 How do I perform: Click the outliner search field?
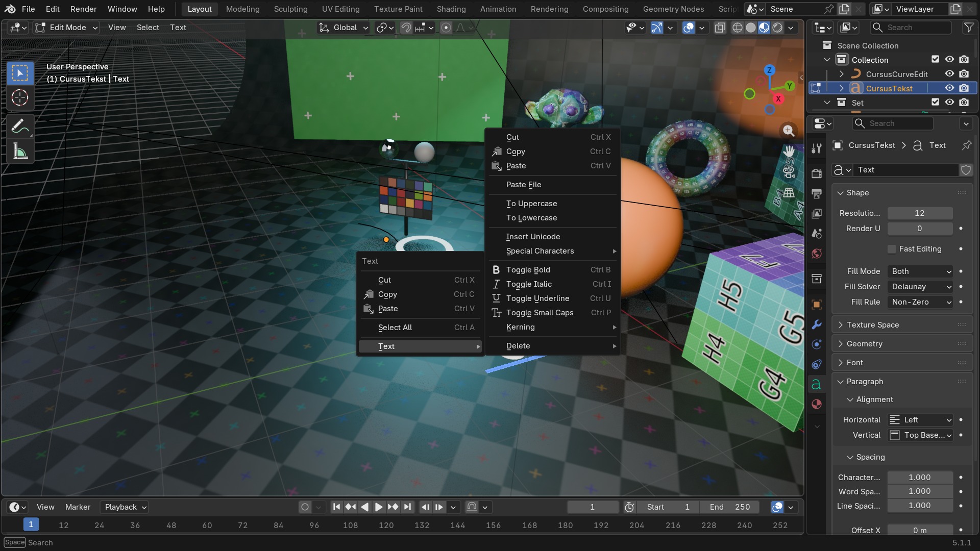912,28
